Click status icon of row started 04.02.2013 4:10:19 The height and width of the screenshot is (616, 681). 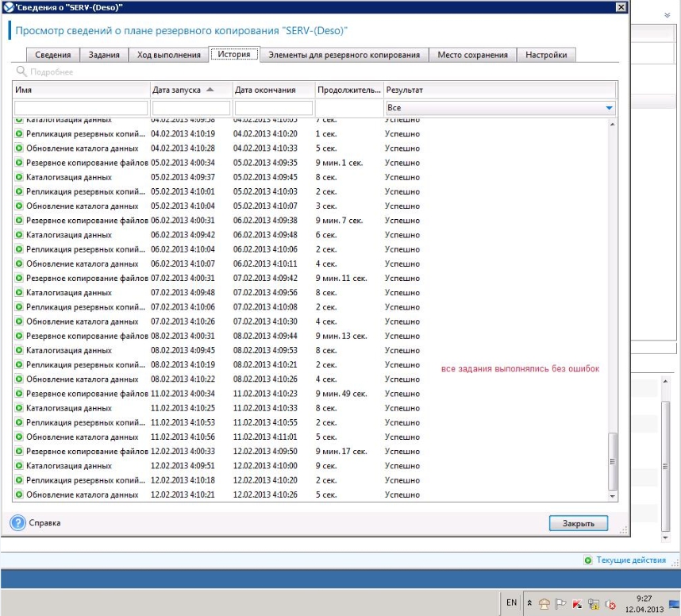[x=19, y=133]
